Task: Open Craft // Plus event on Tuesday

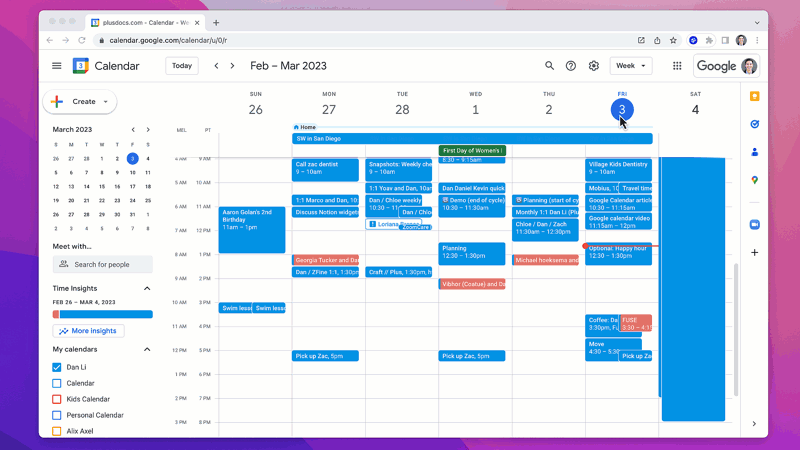Action: pyautogui.click(x=398, y=272)
